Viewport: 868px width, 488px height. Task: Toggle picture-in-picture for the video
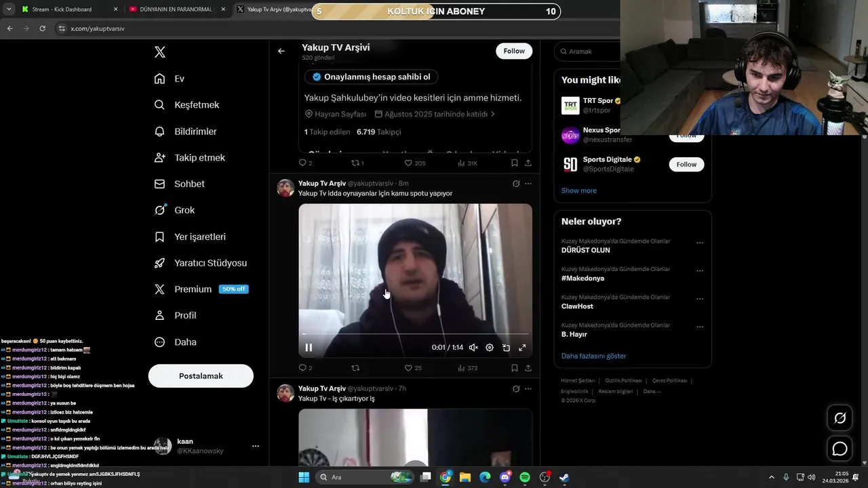click(506, 348)
